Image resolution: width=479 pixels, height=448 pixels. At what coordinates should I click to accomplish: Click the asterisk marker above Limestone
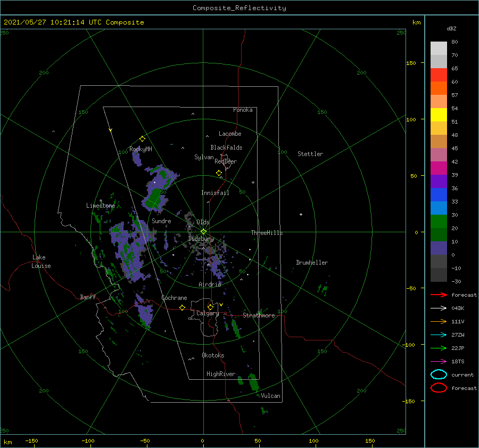[101, 201]
